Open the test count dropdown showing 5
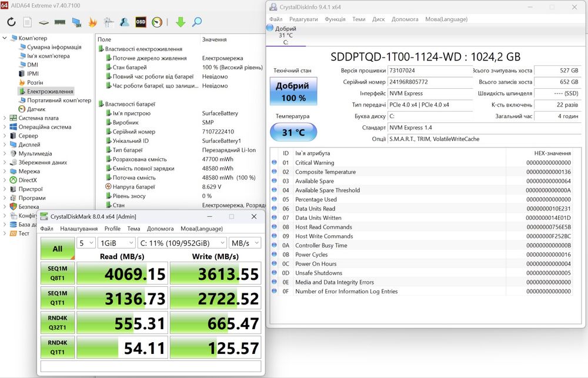This screenshot has width=588, height=378. click(x=86, y=243)
